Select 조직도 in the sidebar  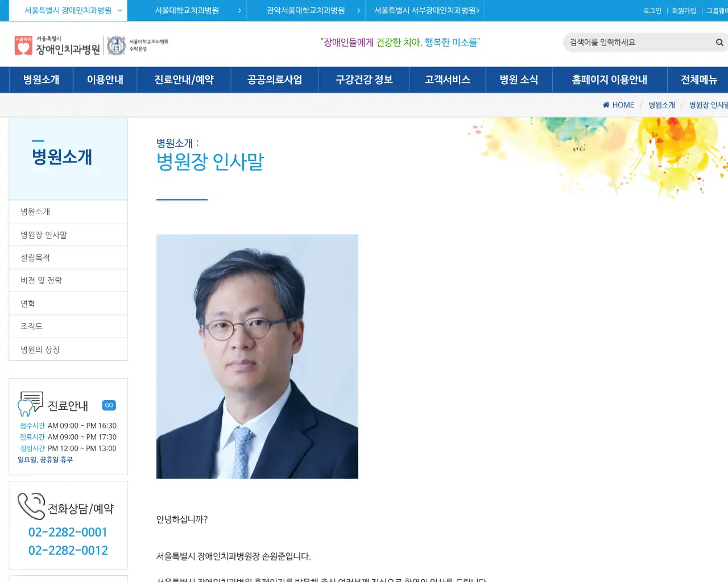[x=68, y=326]
